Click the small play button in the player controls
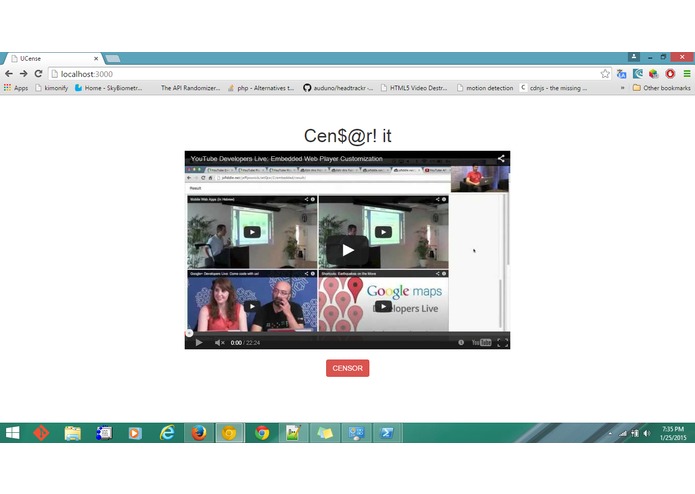The width and height of the screenshot is (695, 494). (199, 342)
